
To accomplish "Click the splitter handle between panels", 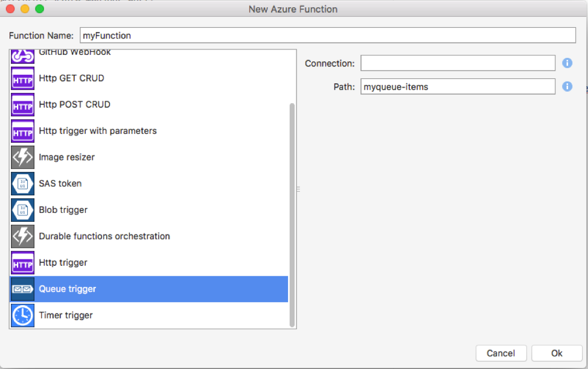I will click(298, 189).
